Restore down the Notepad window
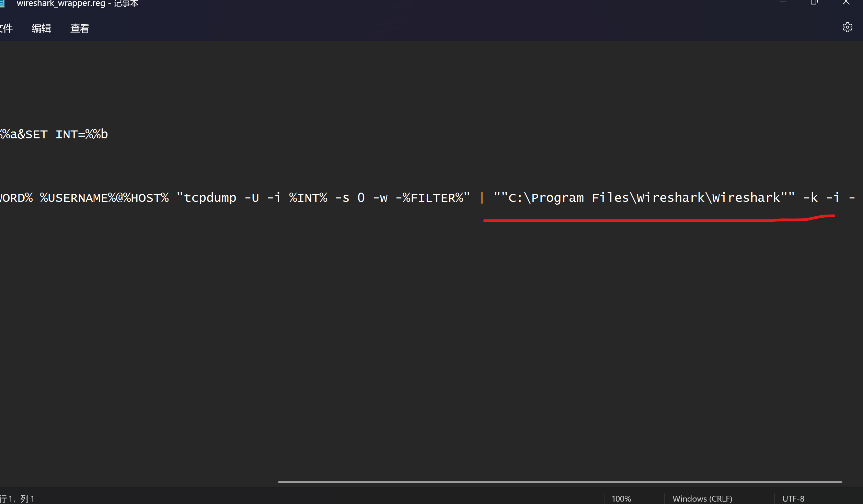The image size is (863, 504). [814, 2]
